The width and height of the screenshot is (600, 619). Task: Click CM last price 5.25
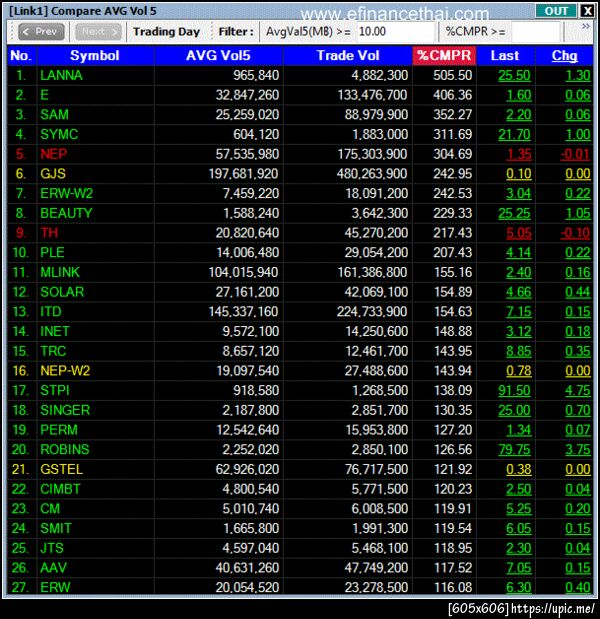coord(519,509)
